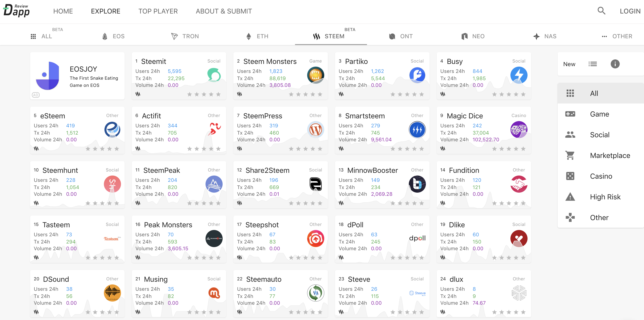
Task: Click the Steemauto logo icon
Action: tap(315, 293)
